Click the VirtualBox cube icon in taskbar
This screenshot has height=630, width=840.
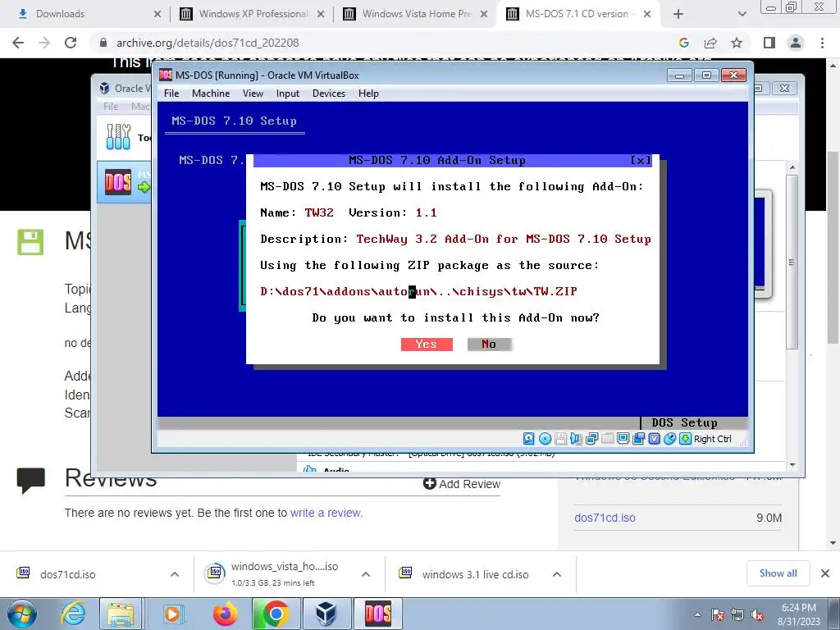[x=326, y=614]
